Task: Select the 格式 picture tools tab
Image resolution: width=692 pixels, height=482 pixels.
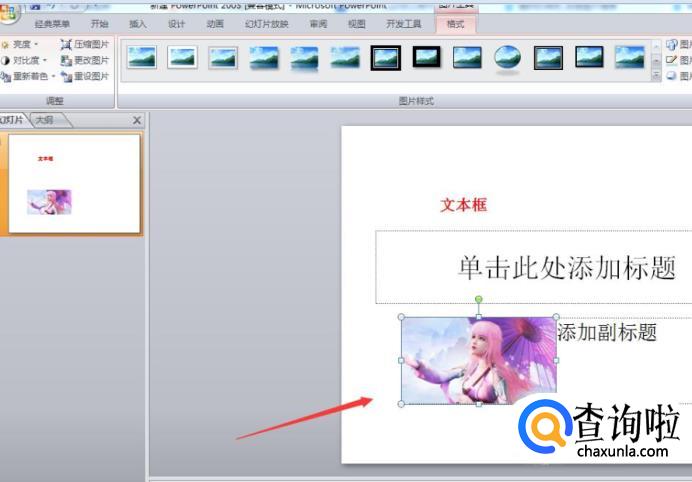Action: 455,24
